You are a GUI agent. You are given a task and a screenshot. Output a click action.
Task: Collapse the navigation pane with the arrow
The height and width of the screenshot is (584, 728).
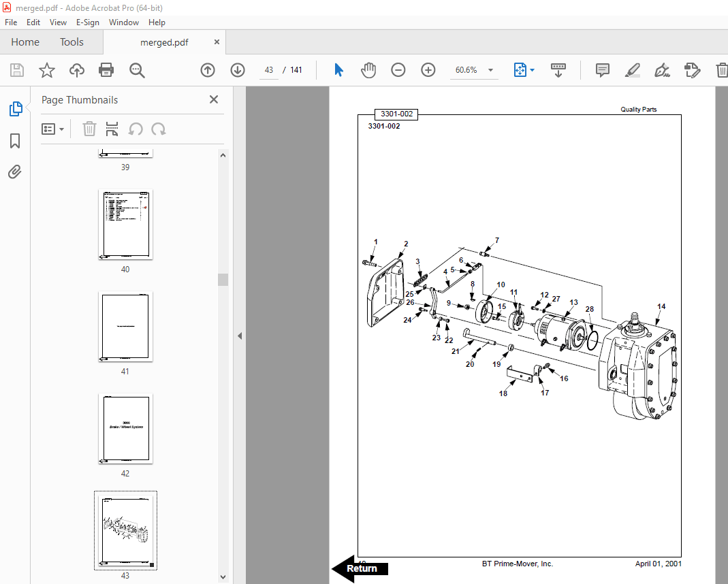[240, 336]
